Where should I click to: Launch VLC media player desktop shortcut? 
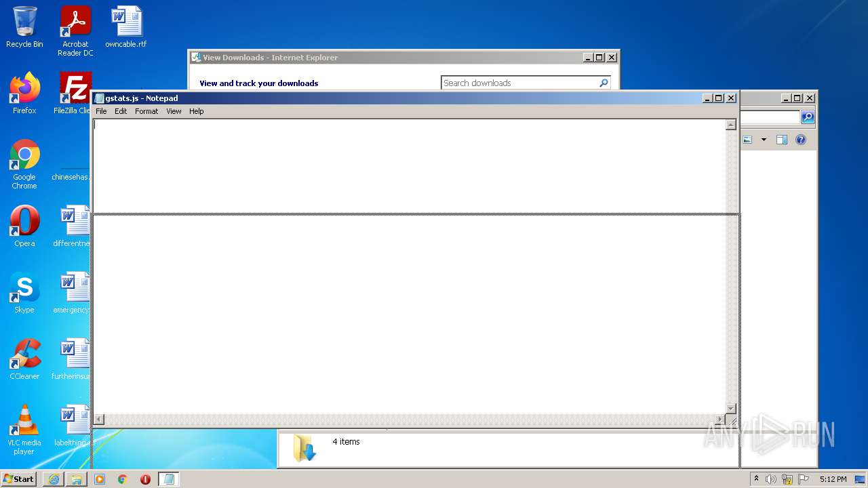click(24, 430)
